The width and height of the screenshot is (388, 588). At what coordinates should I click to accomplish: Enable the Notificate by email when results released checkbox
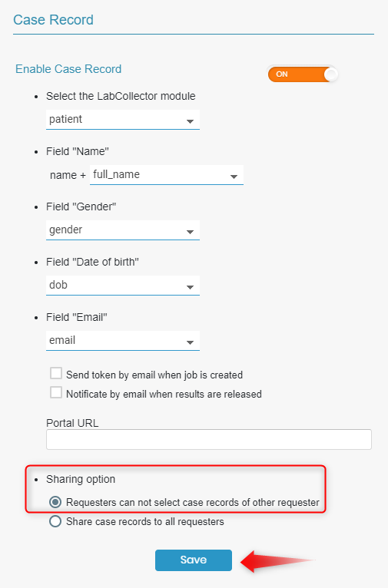pos(56,392)
